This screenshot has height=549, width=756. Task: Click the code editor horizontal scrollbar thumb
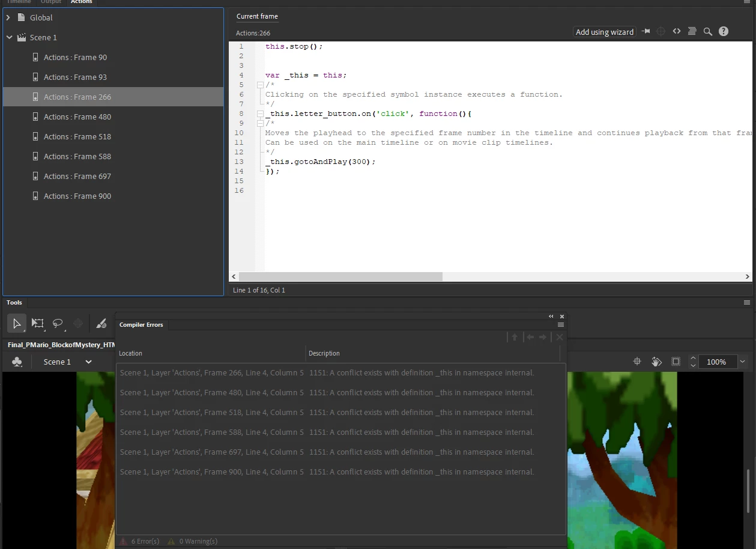pyautogui.click(x=340, y=277)
